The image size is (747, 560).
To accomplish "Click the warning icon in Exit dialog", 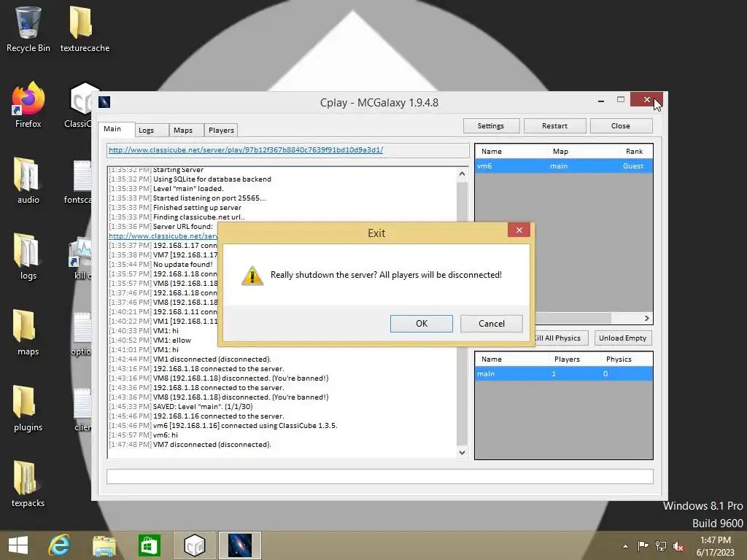I will click(252, 276).
